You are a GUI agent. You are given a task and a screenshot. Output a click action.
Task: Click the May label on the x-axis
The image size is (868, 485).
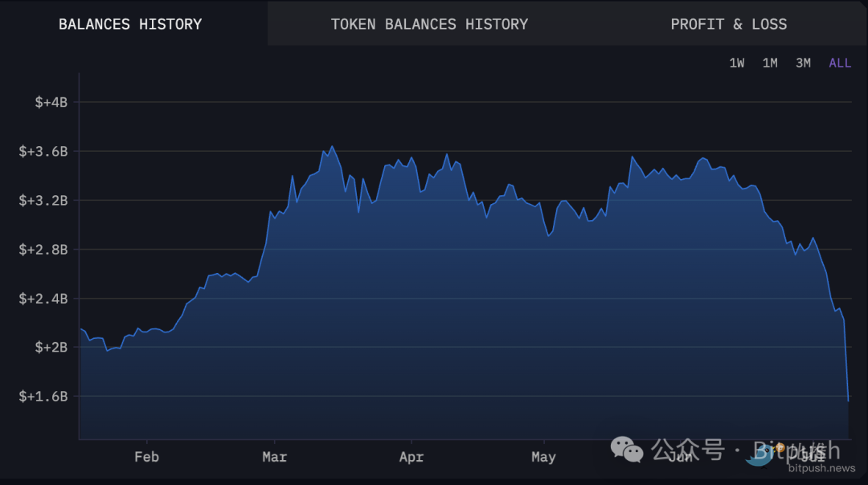543,456
